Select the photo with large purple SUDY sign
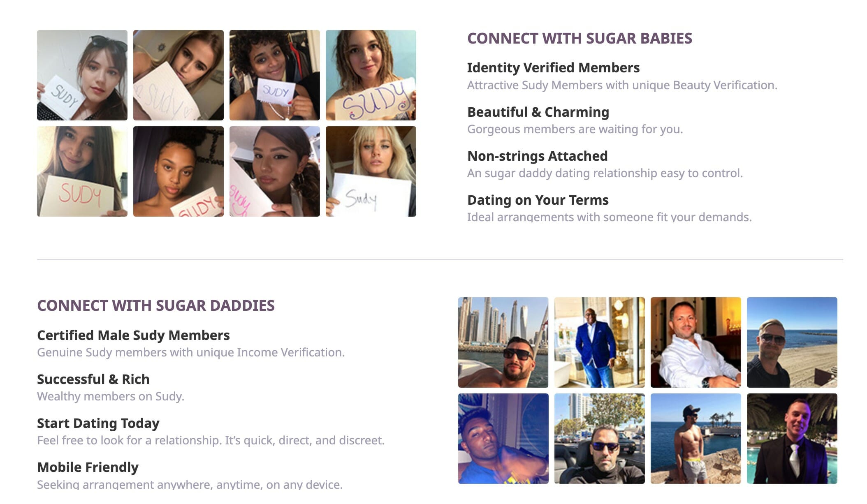This screenshot has height=504, width=867. 371,75
